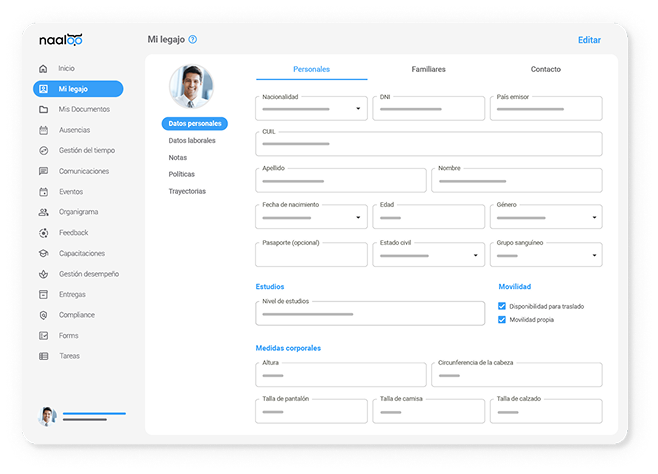Click the Comunicaciones chat icon
The width and height of the screenshot is (658, 474).
click(43, 171)
